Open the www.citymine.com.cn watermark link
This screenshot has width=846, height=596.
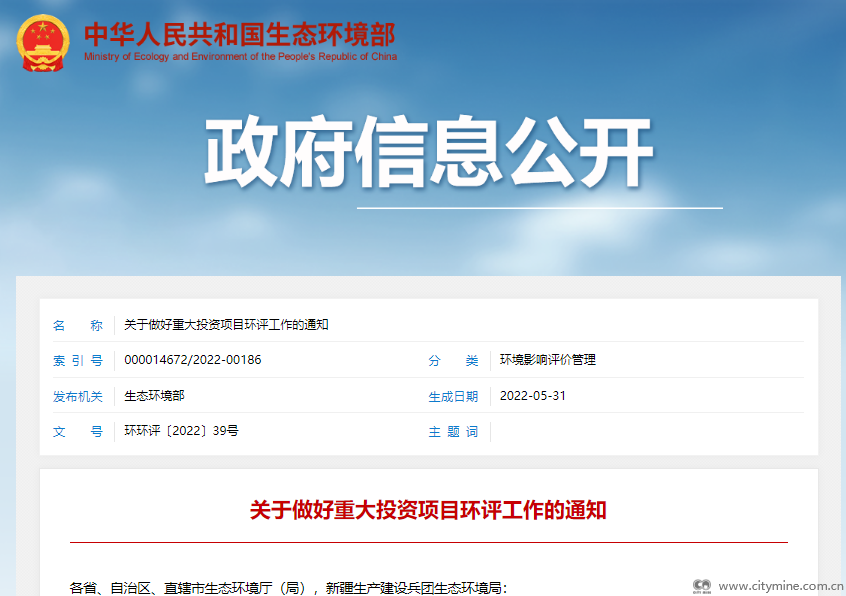pos(780,586)
